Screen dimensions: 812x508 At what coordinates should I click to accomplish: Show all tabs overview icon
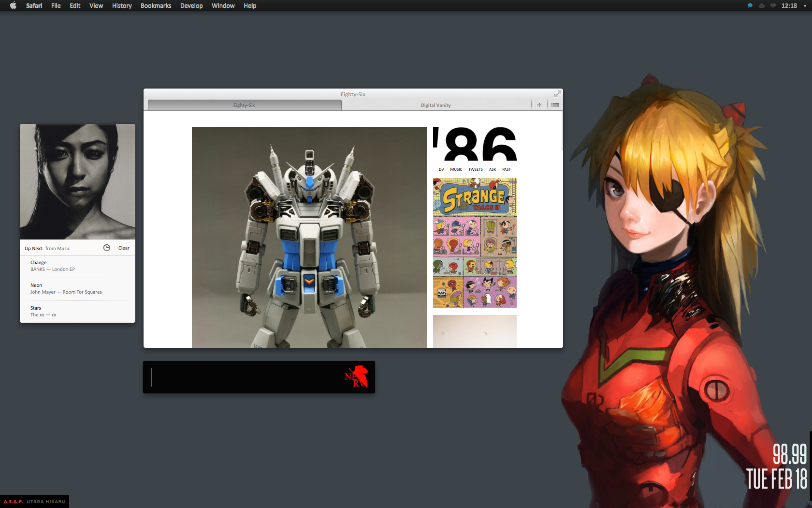555,105
